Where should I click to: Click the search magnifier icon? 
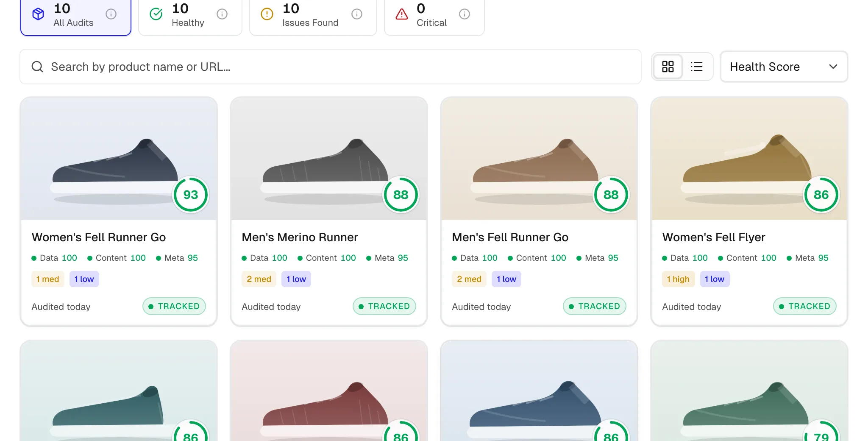click(x=37, y=67)
